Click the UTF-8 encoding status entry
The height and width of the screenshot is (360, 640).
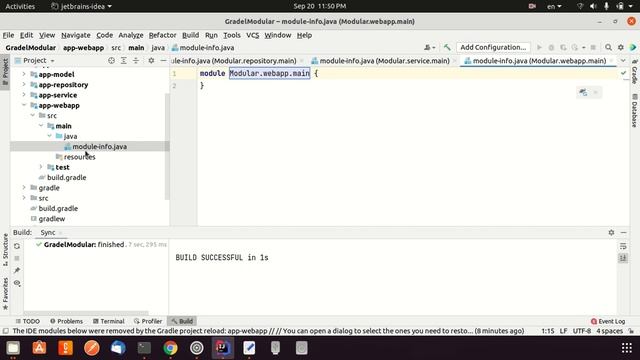coord(582,331)
